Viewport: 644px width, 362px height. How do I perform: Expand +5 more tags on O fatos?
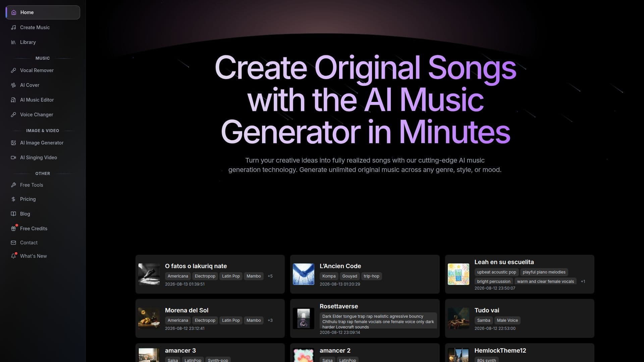(270, 276)
